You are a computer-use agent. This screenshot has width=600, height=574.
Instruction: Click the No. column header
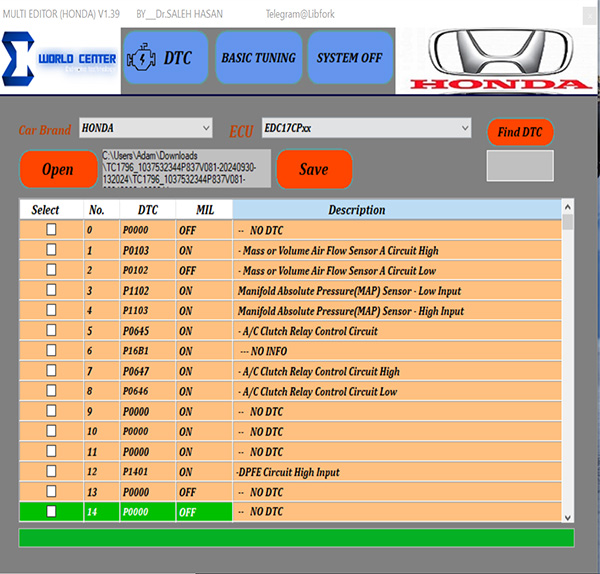[x=101, y=210]
